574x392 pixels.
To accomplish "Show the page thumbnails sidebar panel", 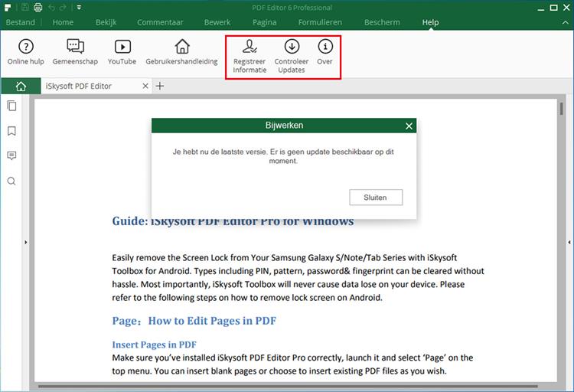I will 11,106.
